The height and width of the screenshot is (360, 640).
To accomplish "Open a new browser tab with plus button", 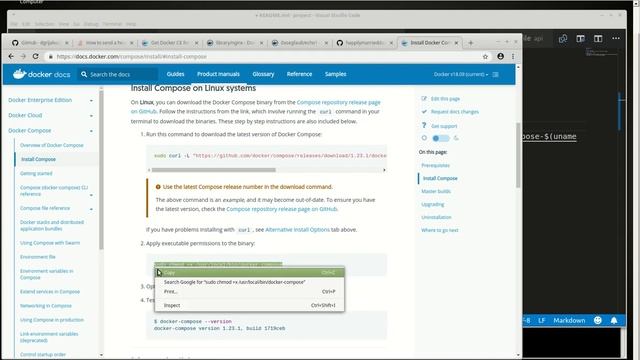I will click(x=471, y=42).
